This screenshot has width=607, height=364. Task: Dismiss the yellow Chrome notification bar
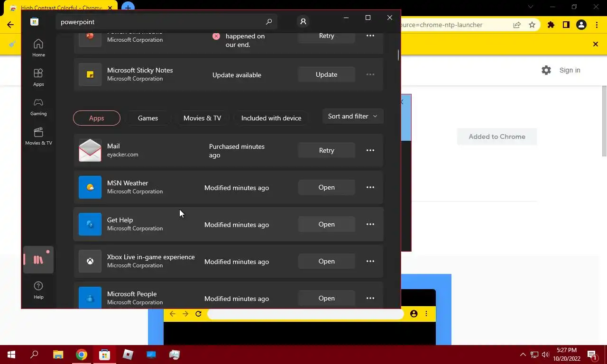point(596,44)
